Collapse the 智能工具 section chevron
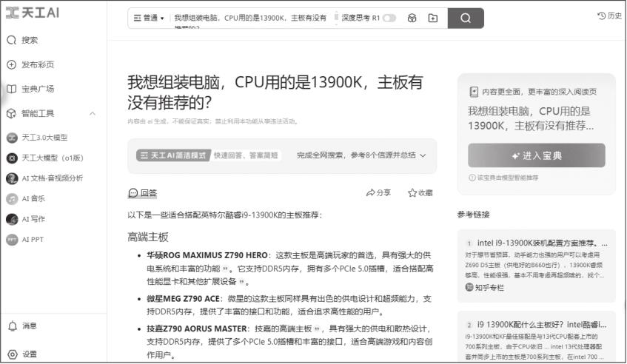Image resolution: width=627 pixels, height=364 pixels. coord(93,113)
